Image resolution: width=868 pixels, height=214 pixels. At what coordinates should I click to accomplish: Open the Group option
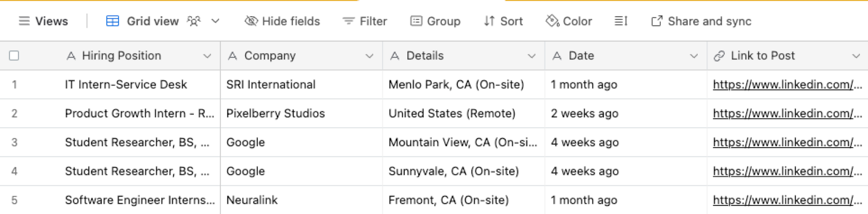pyautogui.click(x=436, y=21)
